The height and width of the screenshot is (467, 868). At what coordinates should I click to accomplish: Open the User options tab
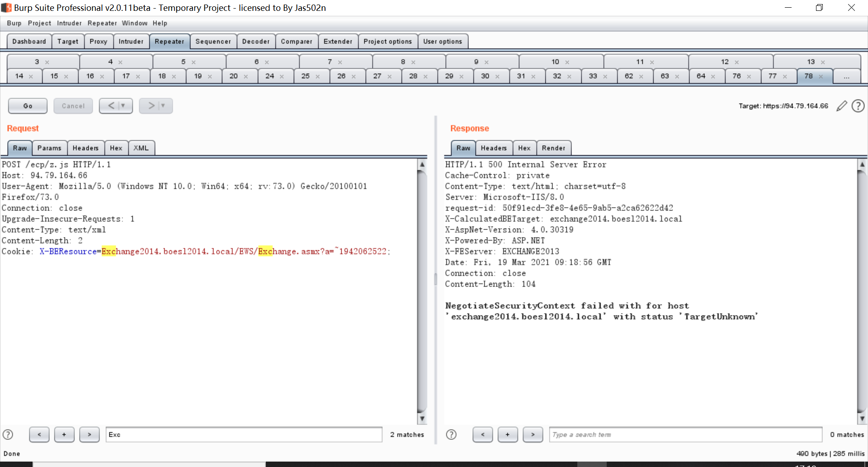pyautogui.click(x=443, y=41)
